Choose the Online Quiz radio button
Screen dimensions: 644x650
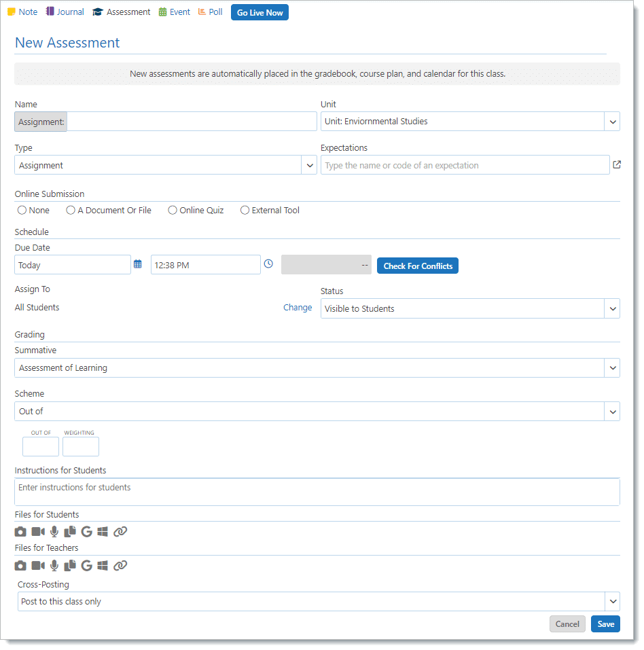tap(173, 211)
